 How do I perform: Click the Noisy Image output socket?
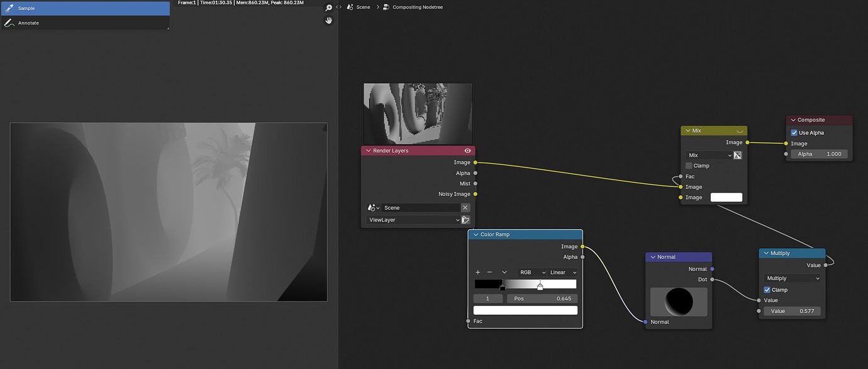click(x=475, y=194)
